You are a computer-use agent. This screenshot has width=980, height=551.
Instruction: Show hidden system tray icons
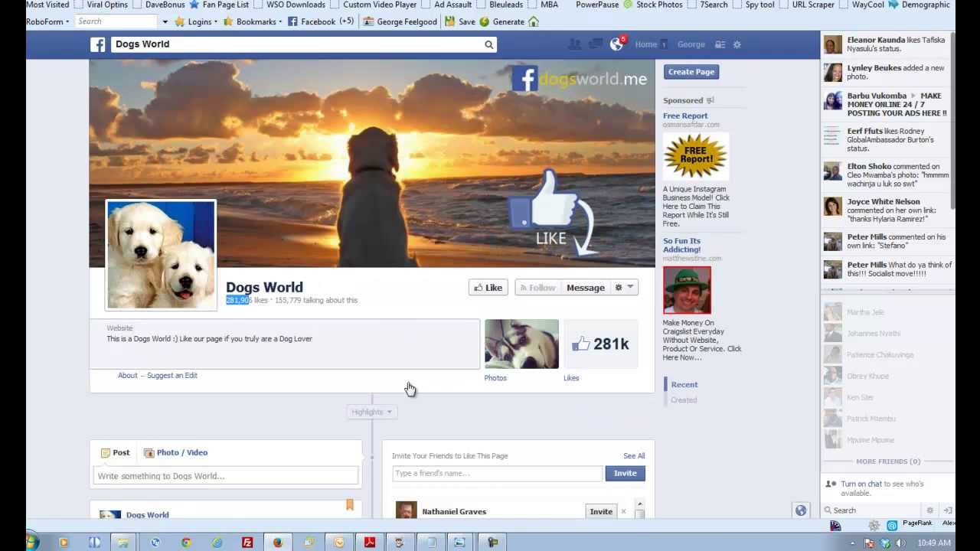click(x=852, y=543)
